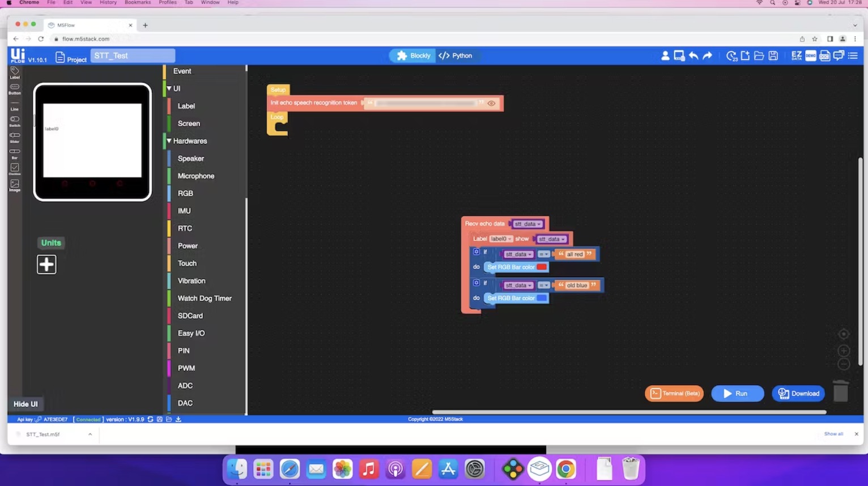Click the open-folder icon in top toolbar
Image resolution: width=868 pixels, height=486 pixels.
759,56
